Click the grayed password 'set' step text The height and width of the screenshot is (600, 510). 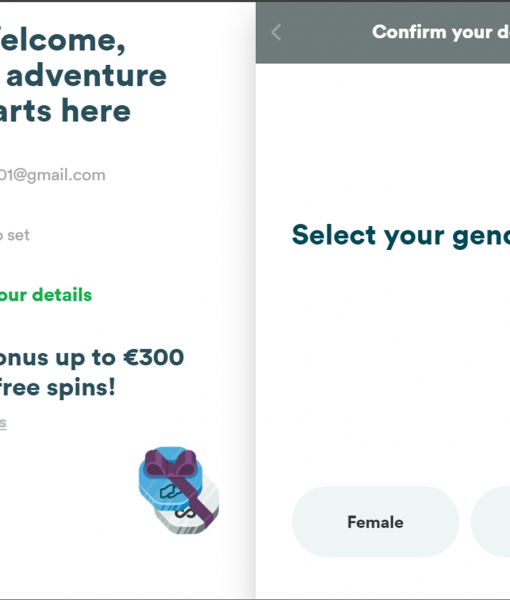point(15,235)
